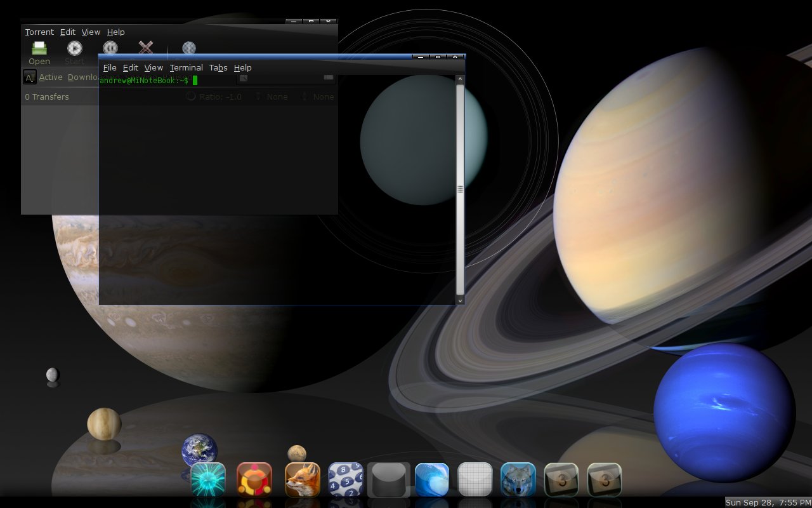Launch the white grid paper dock icon

pos(475,479)
